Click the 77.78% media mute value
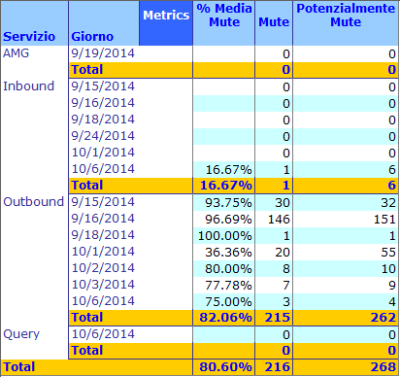The height and width of the screenshot is (377, 400). (x=228, y=286)
